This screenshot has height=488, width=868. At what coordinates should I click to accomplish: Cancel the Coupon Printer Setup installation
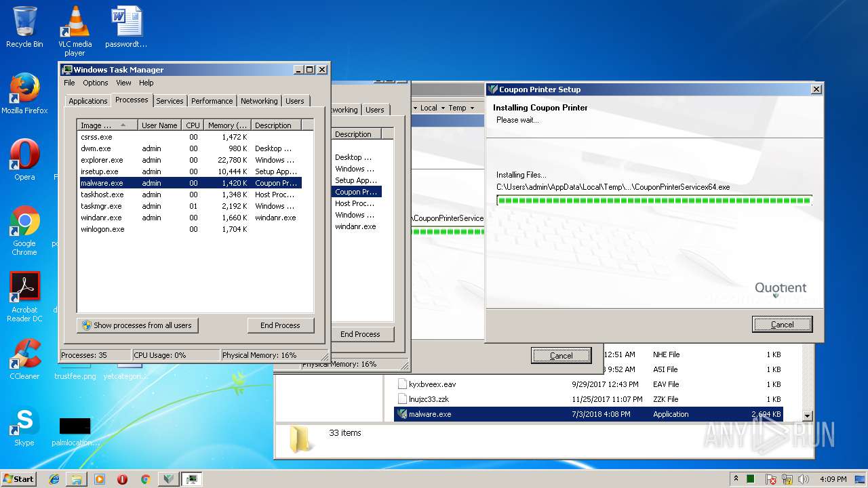782,325
